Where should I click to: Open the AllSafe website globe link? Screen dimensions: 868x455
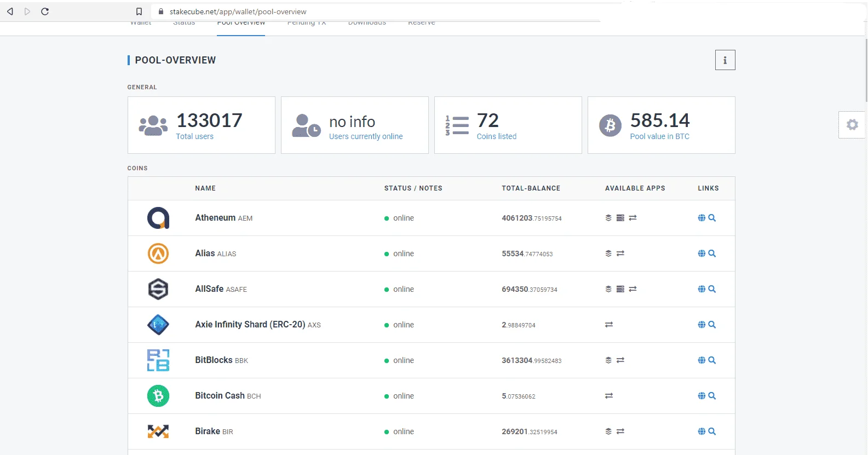(x=702, y=289)
